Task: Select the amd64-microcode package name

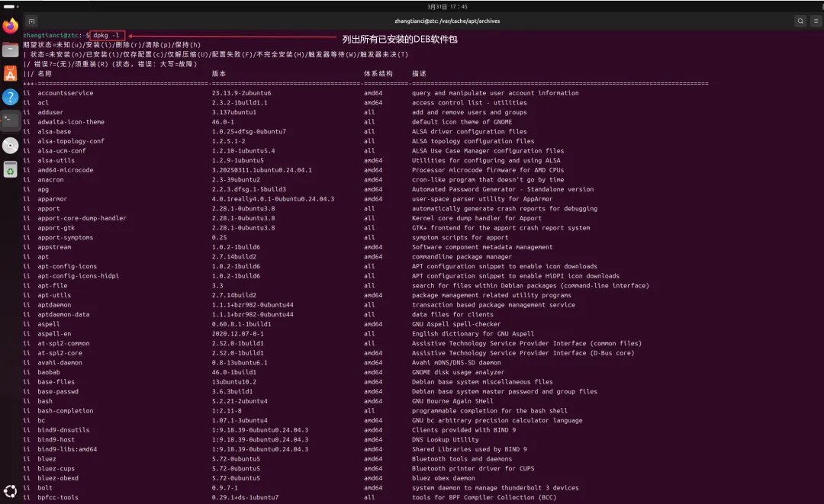Action: pos(65,170)
